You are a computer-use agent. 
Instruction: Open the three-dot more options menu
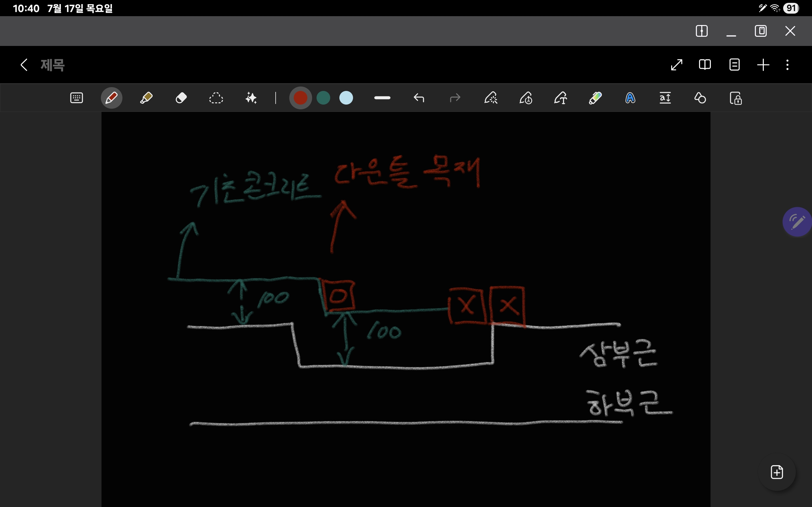(787, 64)
